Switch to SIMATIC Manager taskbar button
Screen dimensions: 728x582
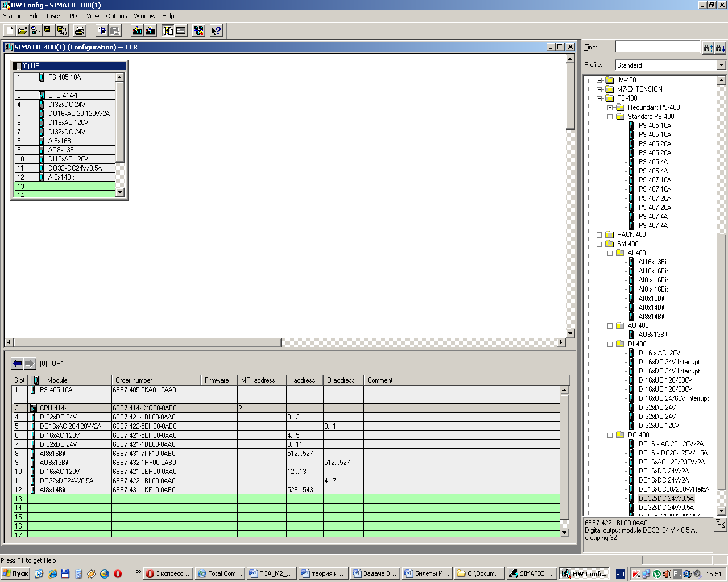(531, 573)
